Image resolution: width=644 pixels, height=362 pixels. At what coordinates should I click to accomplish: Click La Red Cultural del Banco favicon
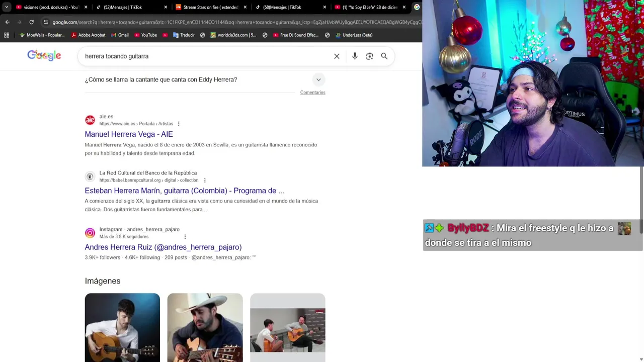click(90, 176)
